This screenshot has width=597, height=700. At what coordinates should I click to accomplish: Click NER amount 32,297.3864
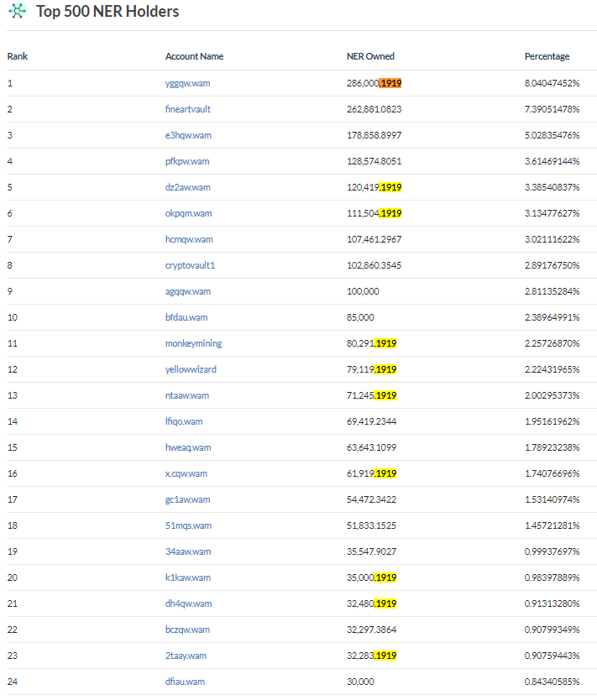point(371,629)
